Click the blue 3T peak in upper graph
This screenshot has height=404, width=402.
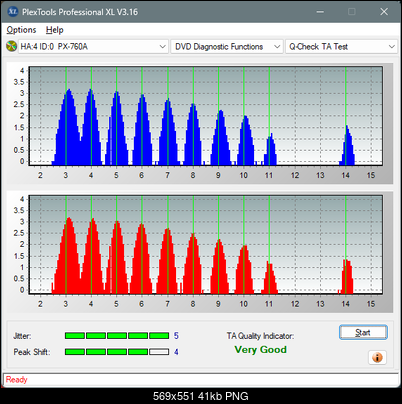click(68, 127)
